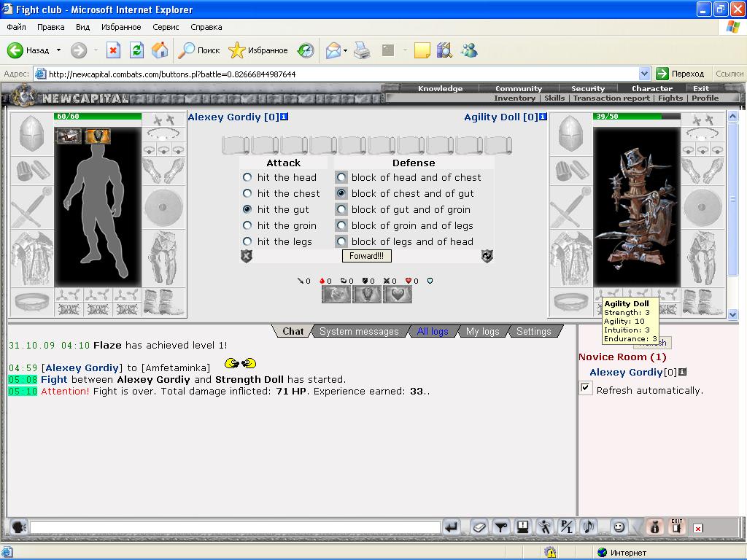Viewport: 747px width, 560px height.
Task: Switch to the Chat tab
Action: point(293,331)
